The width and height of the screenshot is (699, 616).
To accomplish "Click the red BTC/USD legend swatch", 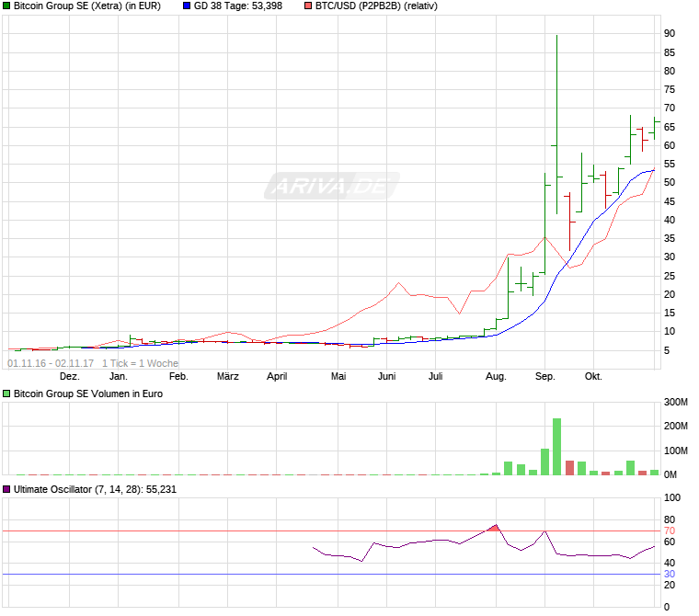I will (x=308, y=6).
